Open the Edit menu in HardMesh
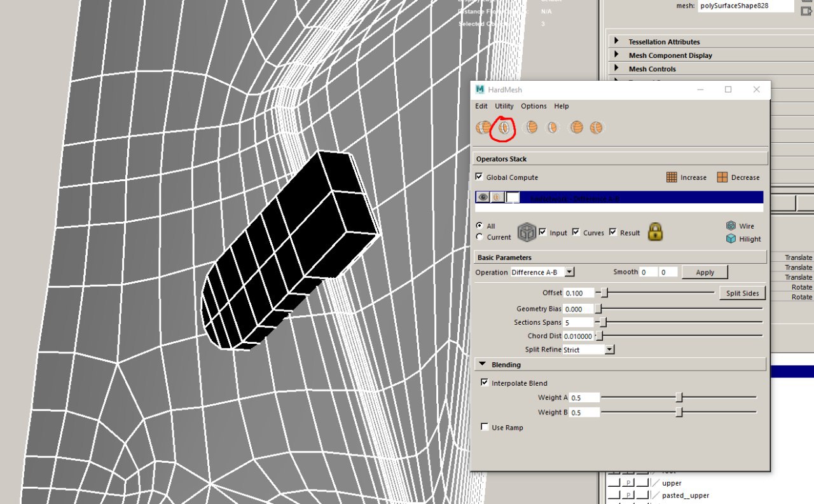 (481, 106)
